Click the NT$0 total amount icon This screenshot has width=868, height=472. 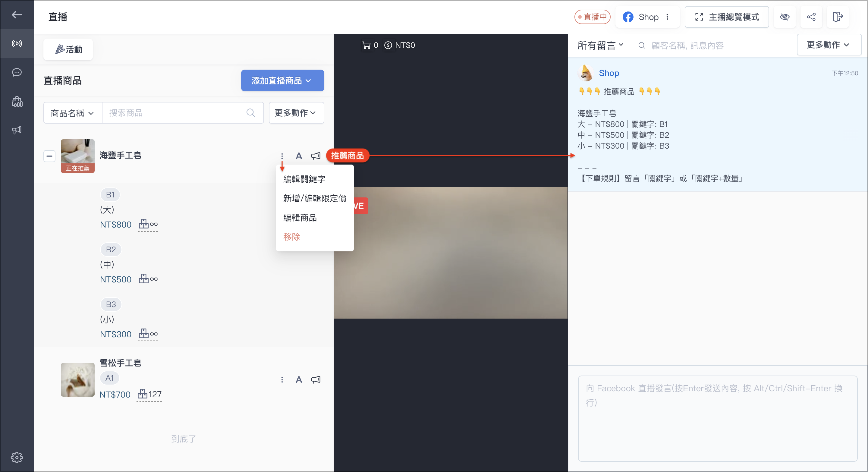click(388, 45)
